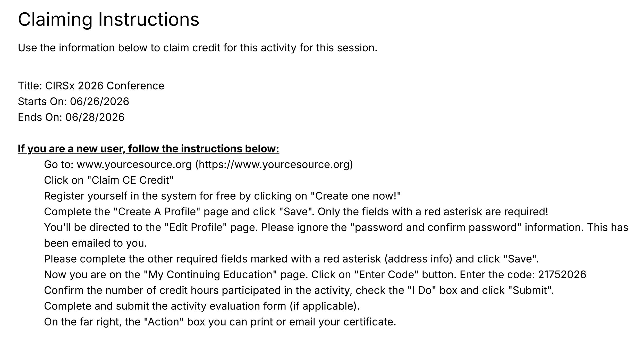The width and height of the screenshot is (644, 342).
Task: Click the Starts On date 06/26/2026
Action: coord(99,102)
